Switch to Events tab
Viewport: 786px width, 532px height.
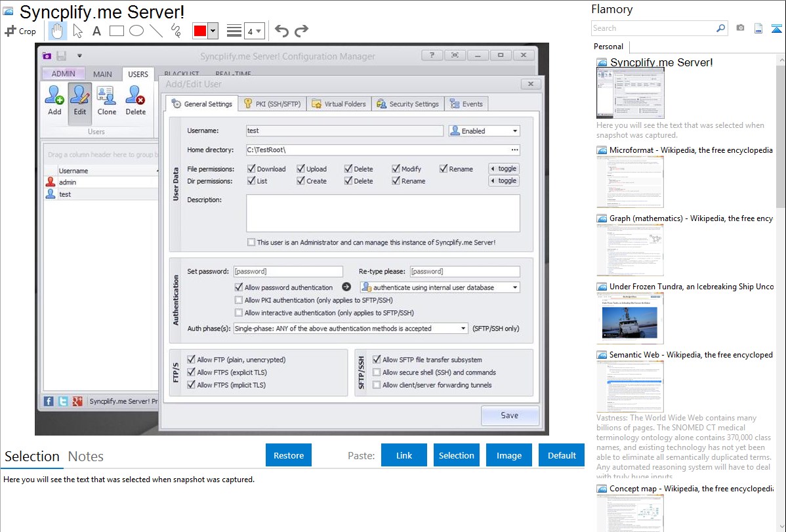pos(466,104)
